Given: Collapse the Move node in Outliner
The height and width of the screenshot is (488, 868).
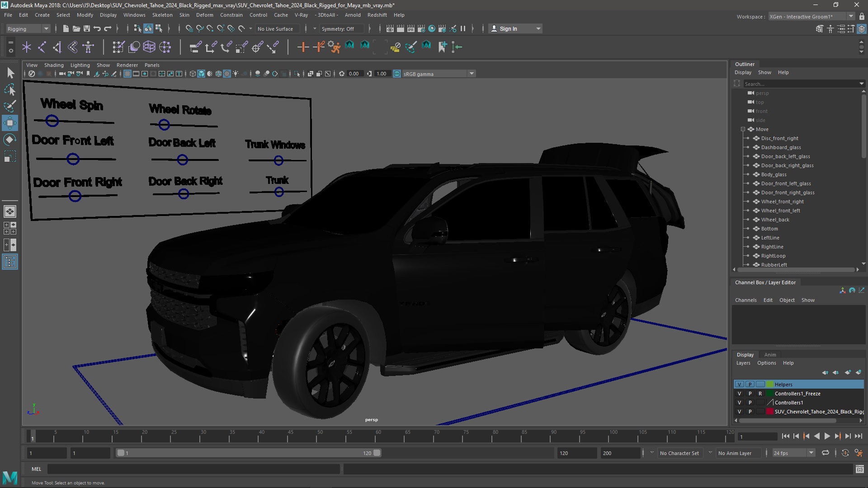Looking at the screenshot, I should 743,129.
